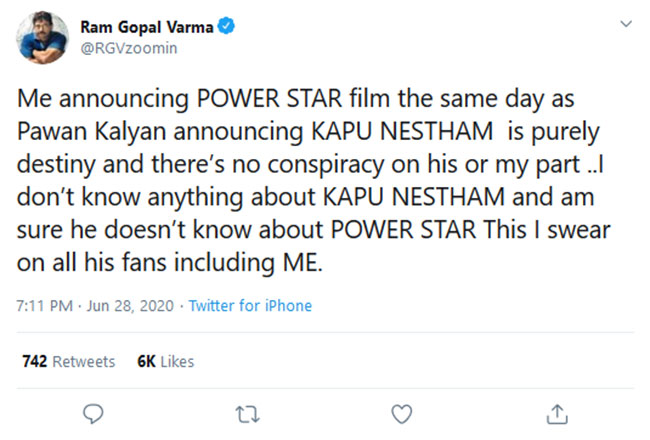This screenshot has height=440, width=650.
Task: Click the 7:11 PM time stamp
Action: [44, 305]
